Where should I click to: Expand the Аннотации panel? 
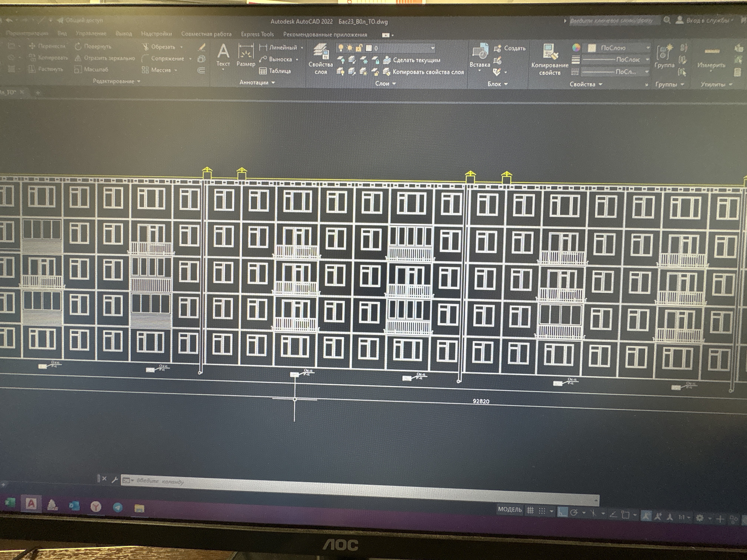point(257,83)
